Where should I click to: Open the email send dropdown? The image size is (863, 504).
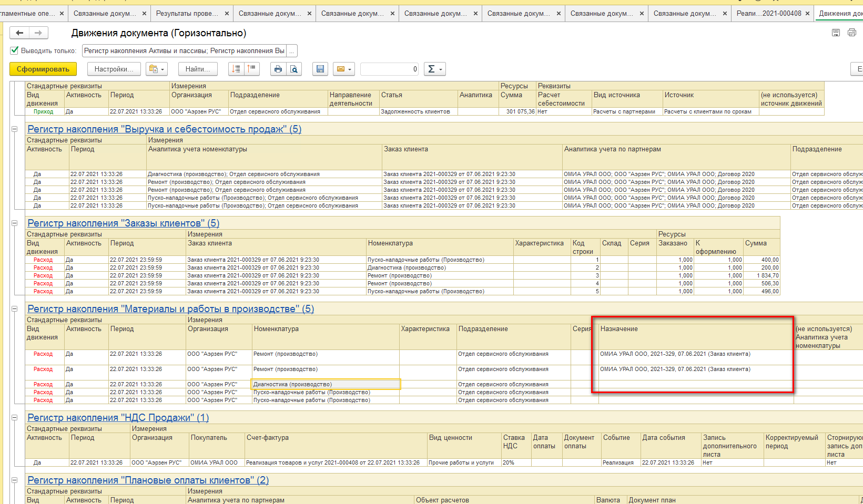344,69
